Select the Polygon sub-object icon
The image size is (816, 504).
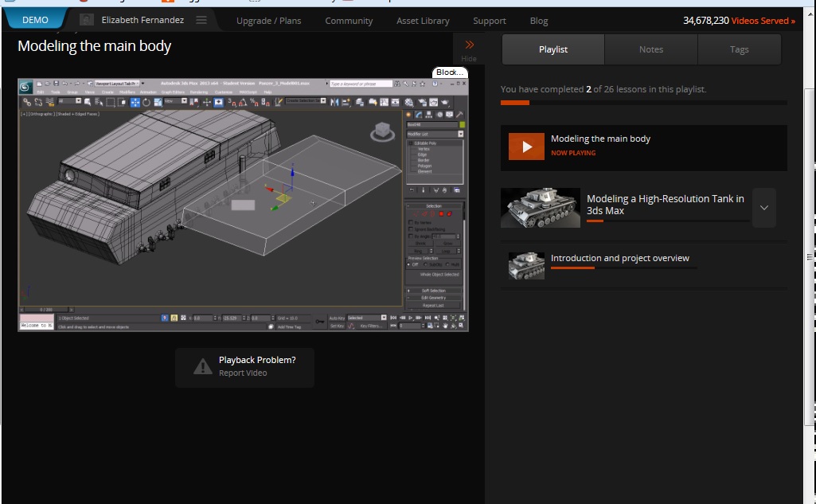tap(441, 213)
